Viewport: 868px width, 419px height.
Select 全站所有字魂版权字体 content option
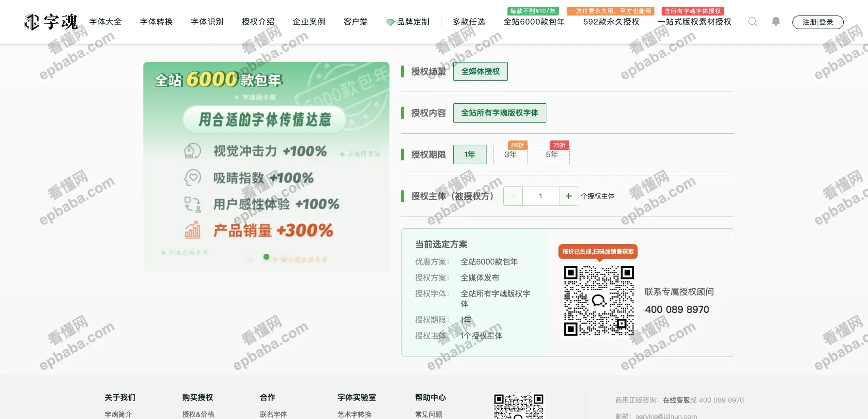[x=499, y=113]
